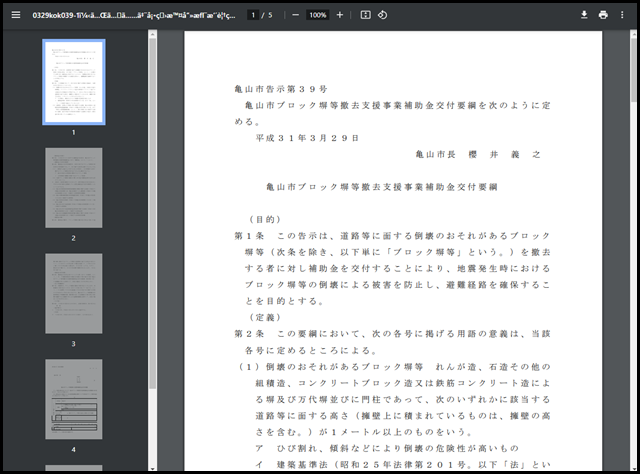Click the 100% zoom level field
The width and height of the screenshot is (640, 474).
317,15
